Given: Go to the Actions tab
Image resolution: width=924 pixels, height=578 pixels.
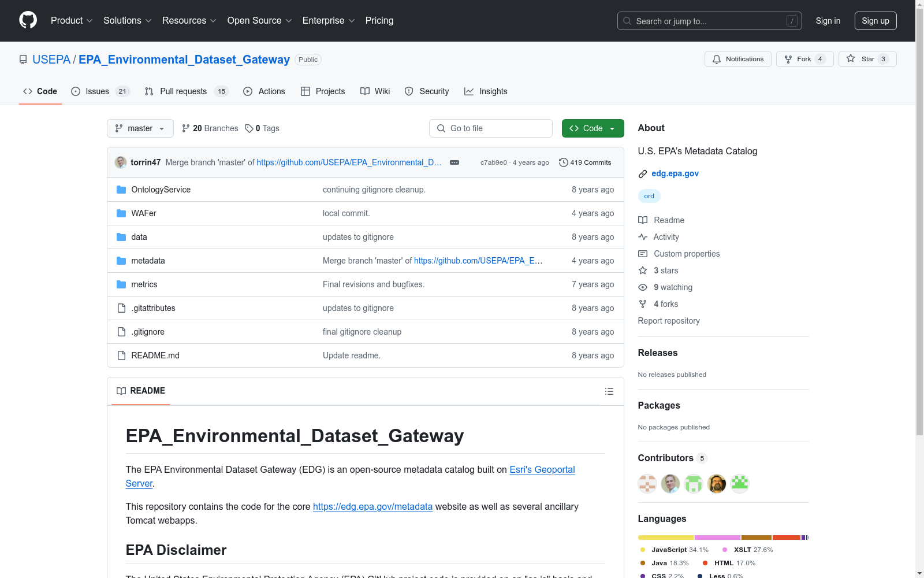Looking at the screenshot, I should [264, 91].
